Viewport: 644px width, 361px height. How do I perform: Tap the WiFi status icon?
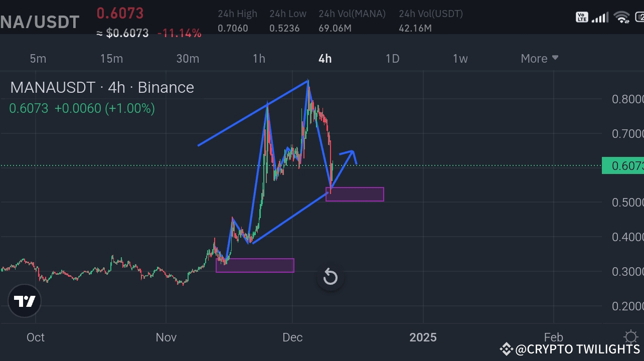coord(622,17)
